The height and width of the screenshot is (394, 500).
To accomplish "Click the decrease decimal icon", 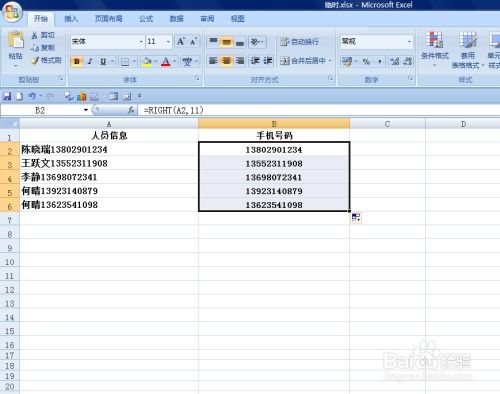I will tap(408, 61).
